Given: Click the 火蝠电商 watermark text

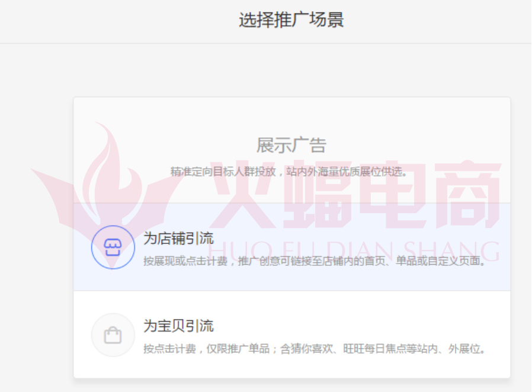Looking at the screenshot, I should 355,195.
